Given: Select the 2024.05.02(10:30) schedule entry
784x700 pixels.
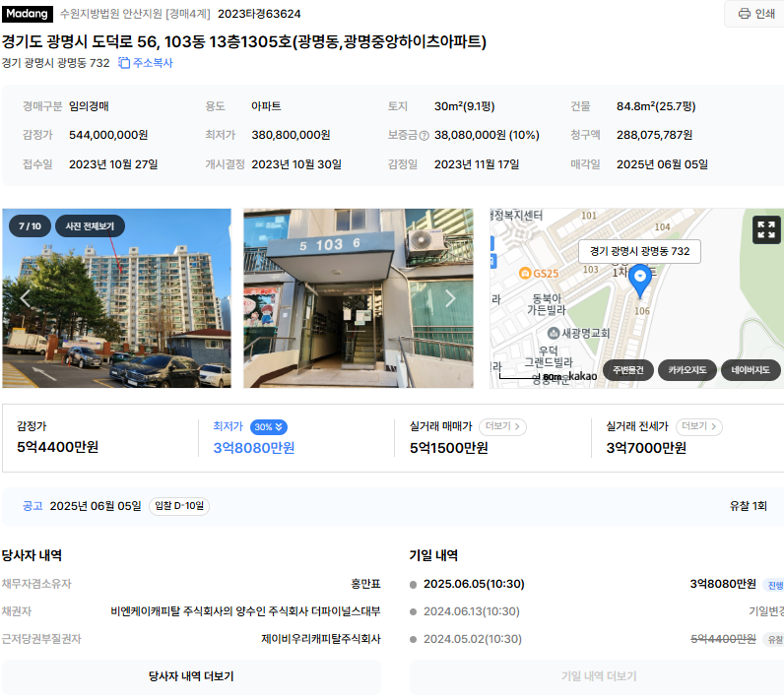Looking at the screenshot, I should 473,639.
